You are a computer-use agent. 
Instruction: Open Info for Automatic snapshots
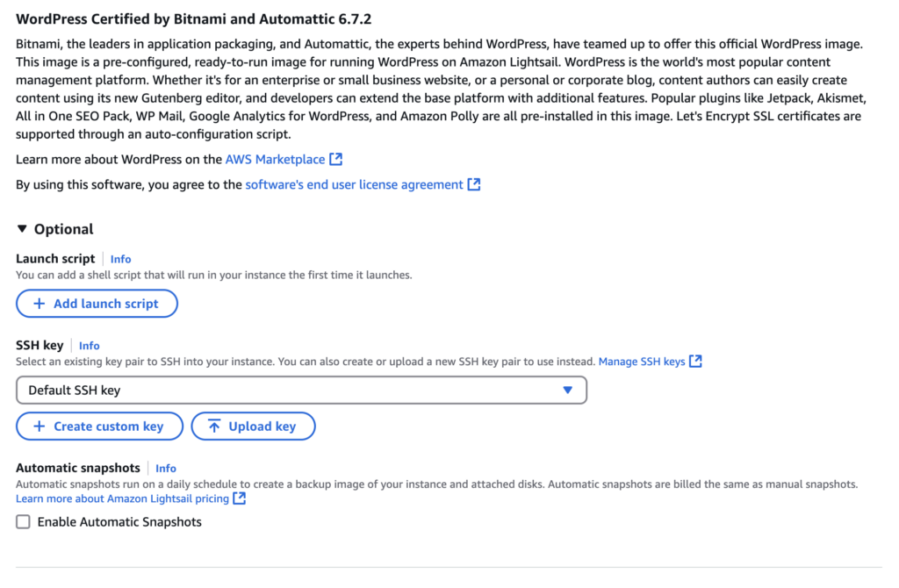[166, 469]
